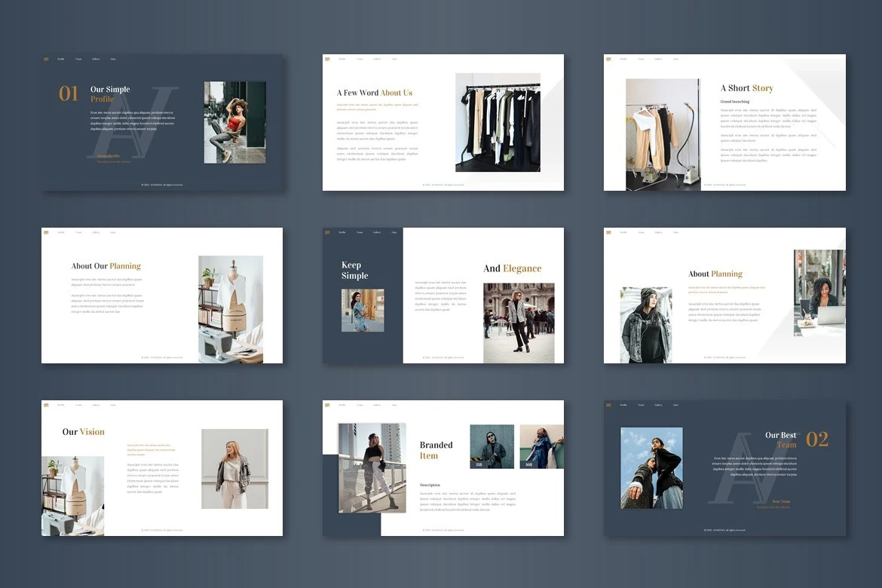Choose Data menu item on Branded Item slide
Image resolution: width=882 pixels, height=588 pixels.
point(394,405)
